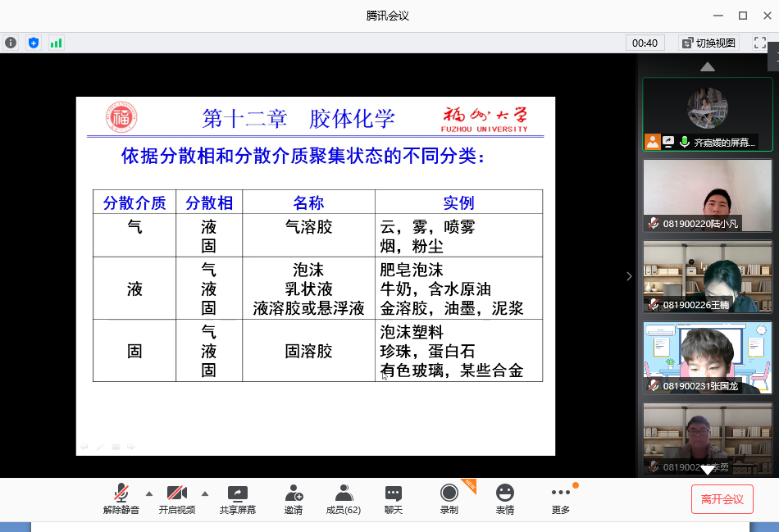Select 081900231张国龙 video thumbnail
The image size is (779, 532).
coord(707,357)
